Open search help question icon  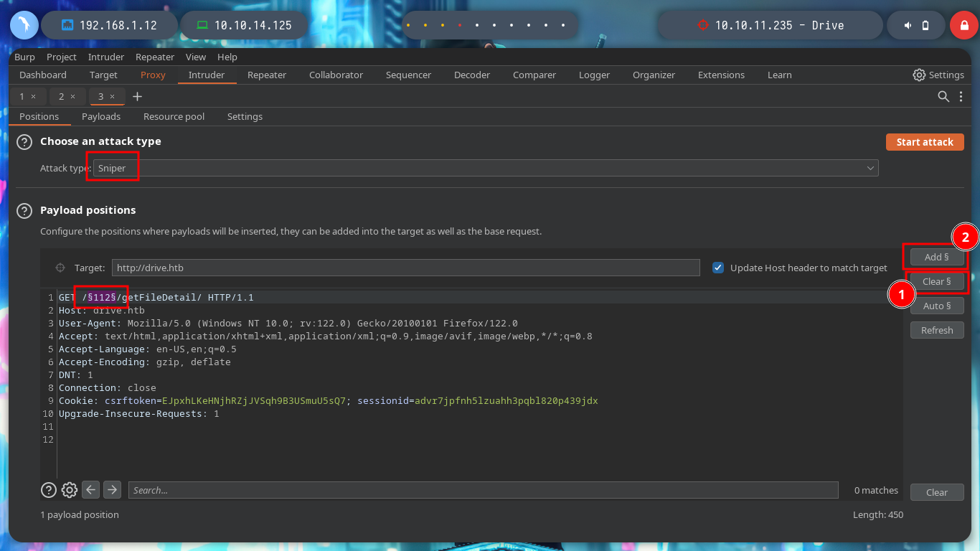click(48, 490)
